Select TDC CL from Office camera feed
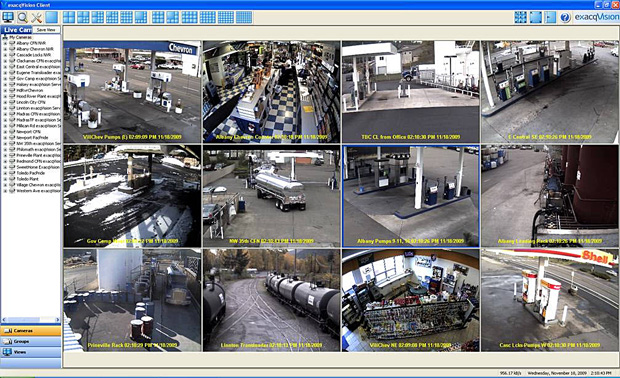Screen dimensions: 620x378 click(x=410, y=92)
